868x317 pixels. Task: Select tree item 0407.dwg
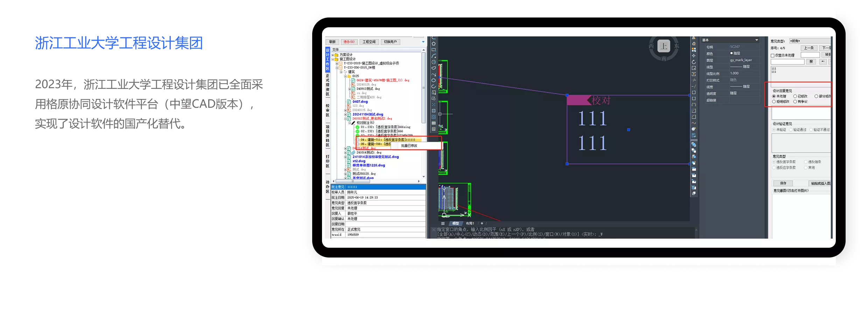tap(360, 102)
